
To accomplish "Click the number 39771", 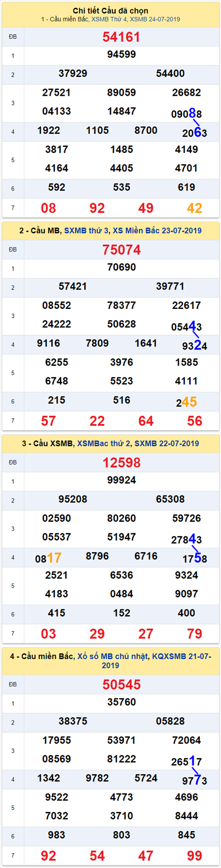I will pyautogui.click(x=170, y=286).
